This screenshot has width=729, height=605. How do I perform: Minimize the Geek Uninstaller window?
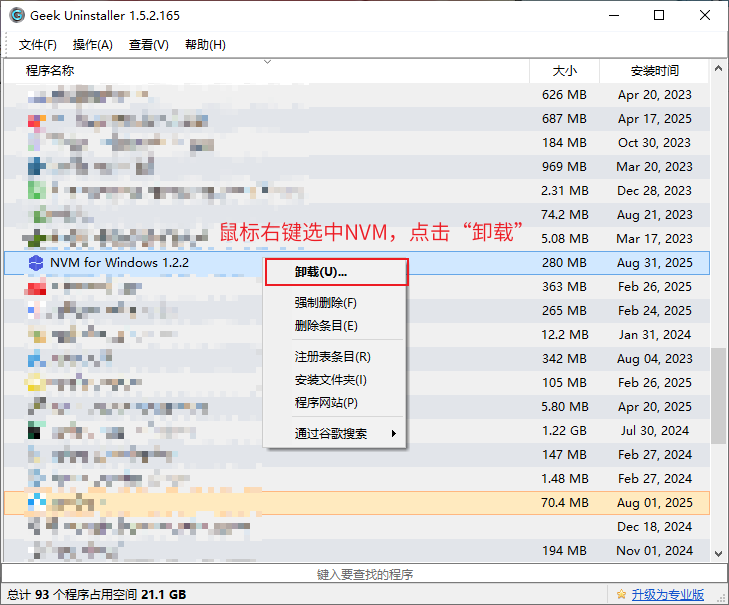click(614, 15)
